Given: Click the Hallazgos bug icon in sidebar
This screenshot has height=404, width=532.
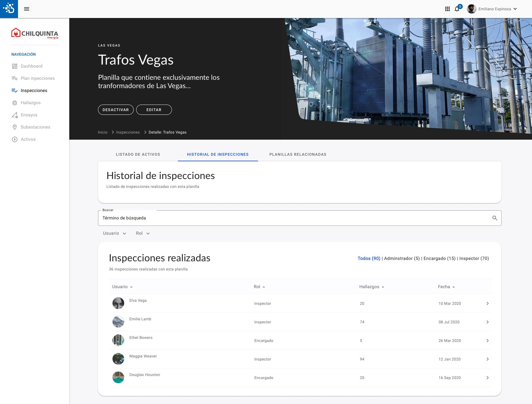Looking at the screenshot, I should [15, 103].
